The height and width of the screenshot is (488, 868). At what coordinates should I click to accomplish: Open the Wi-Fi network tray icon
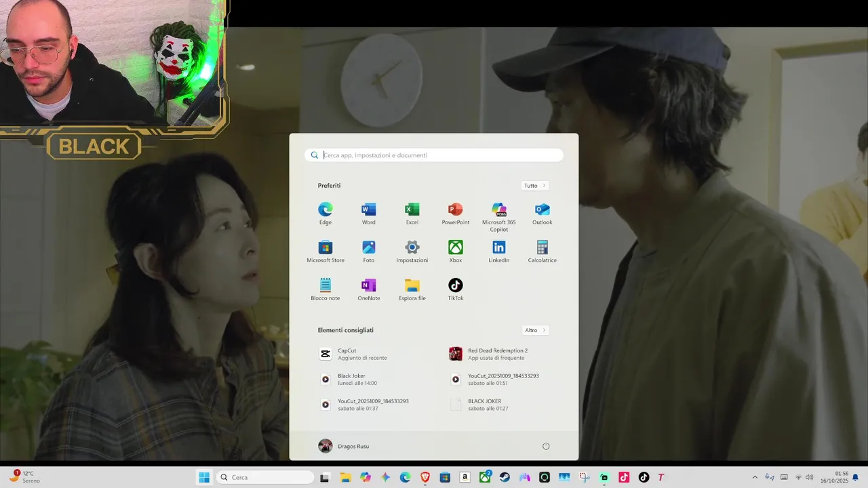click(798, 477)
